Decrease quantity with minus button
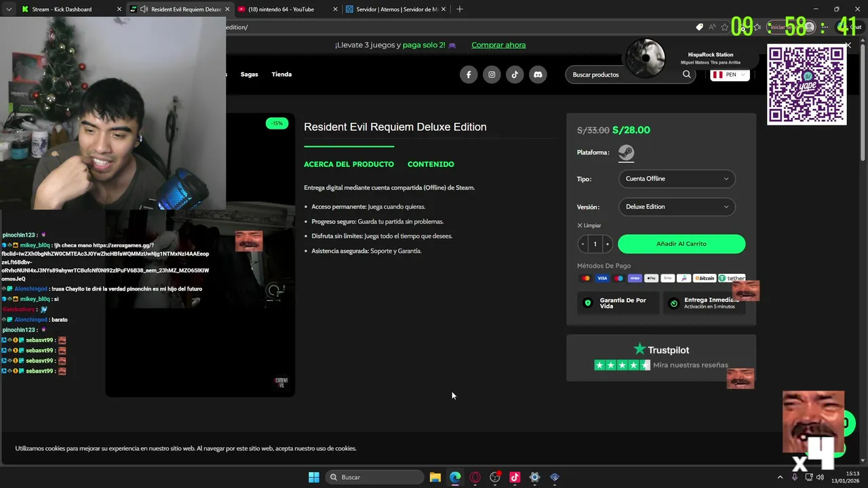 pyautogui.click(x=583, y=244)
